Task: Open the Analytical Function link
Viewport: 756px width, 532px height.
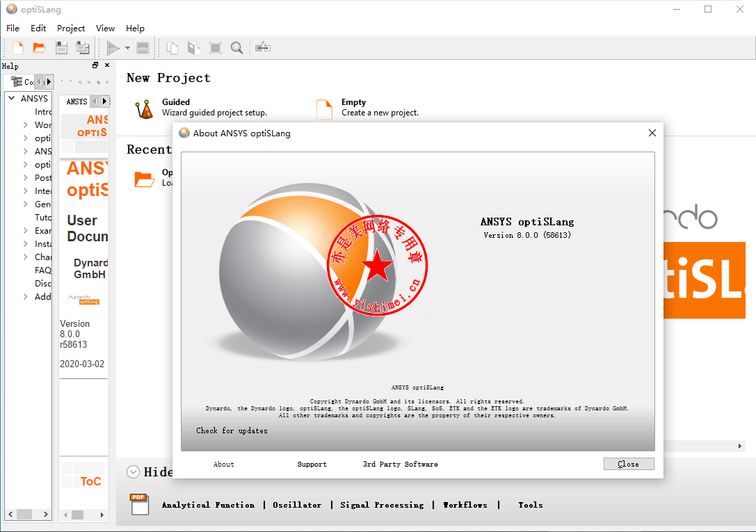Action: (208, 505)
